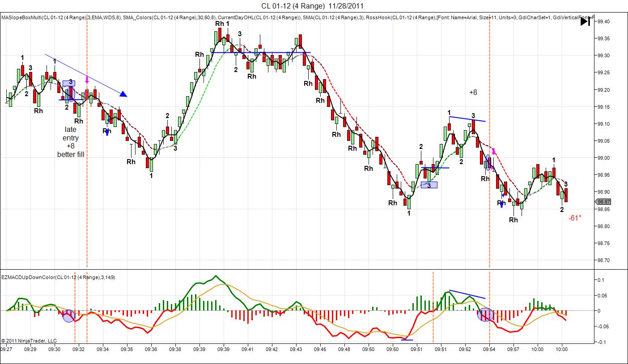Viewport: 628px width, 364px height.
Task: Select the current price marker 98.87
Action: point(603,202)
